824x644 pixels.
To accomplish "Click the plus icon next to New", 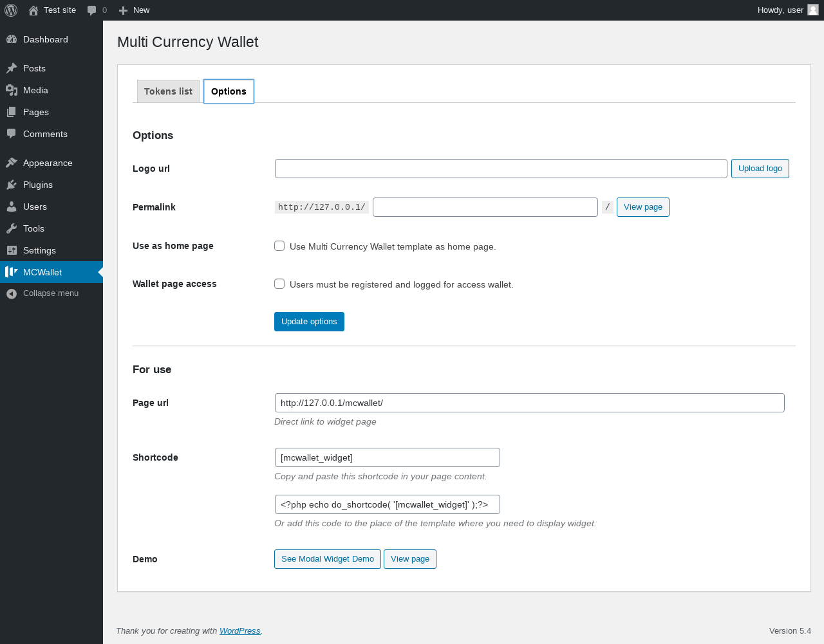I will tap(124, 10).
